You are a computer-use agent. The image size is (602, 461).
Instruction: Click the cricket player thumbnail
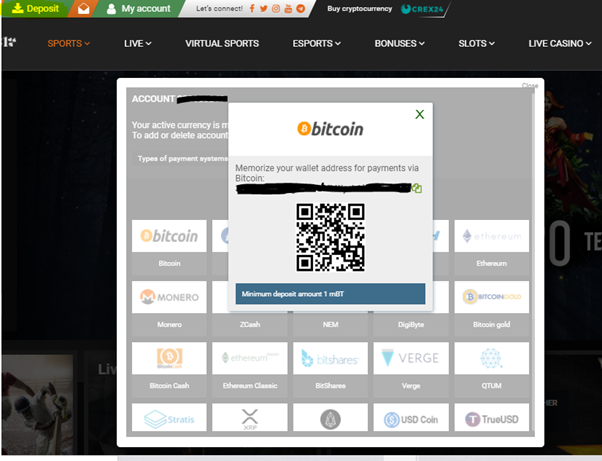(38, 404)
